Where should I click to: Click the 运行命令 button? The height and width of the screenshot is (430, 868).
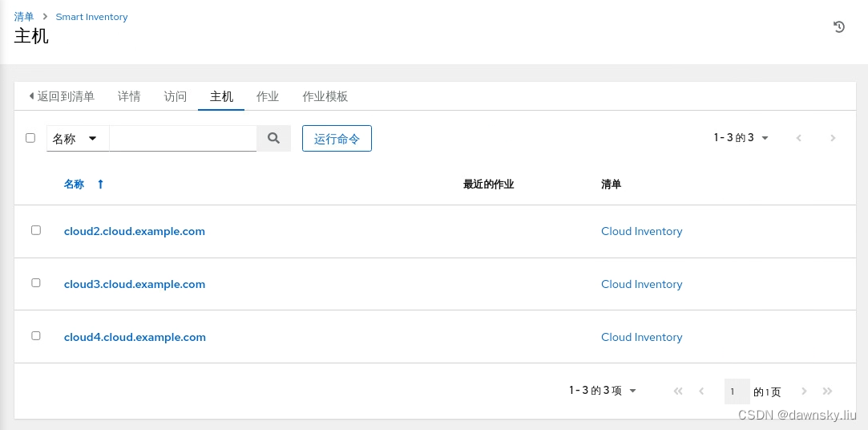(x=337, y=139)
